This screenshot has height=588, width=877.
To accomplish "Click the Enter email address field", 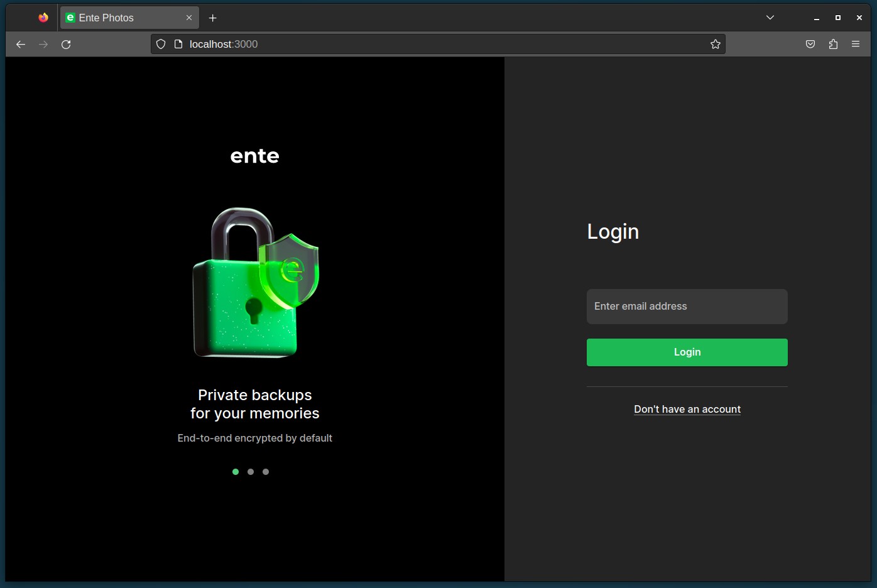I will 687,307.
